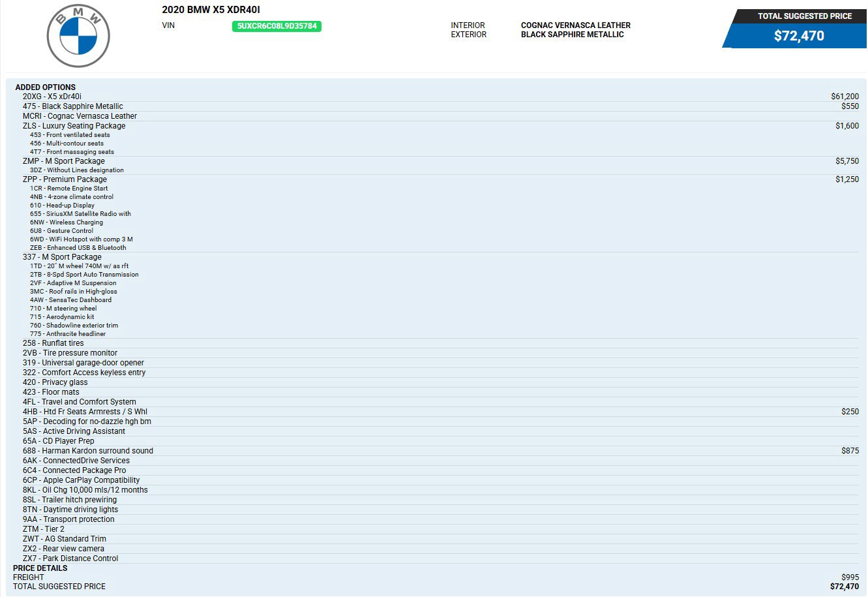Click 2VF - Adaptive M Suspension
Viewport: 868px width, 597px height.
pyautogui.click(x=73, y=283)
